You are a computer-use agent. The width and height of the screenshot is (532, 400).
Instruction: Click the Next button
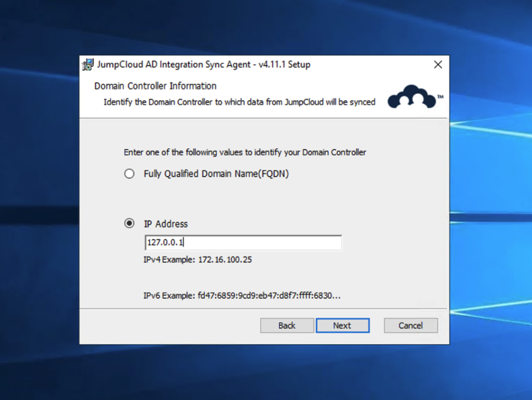[x=342, y=325]
